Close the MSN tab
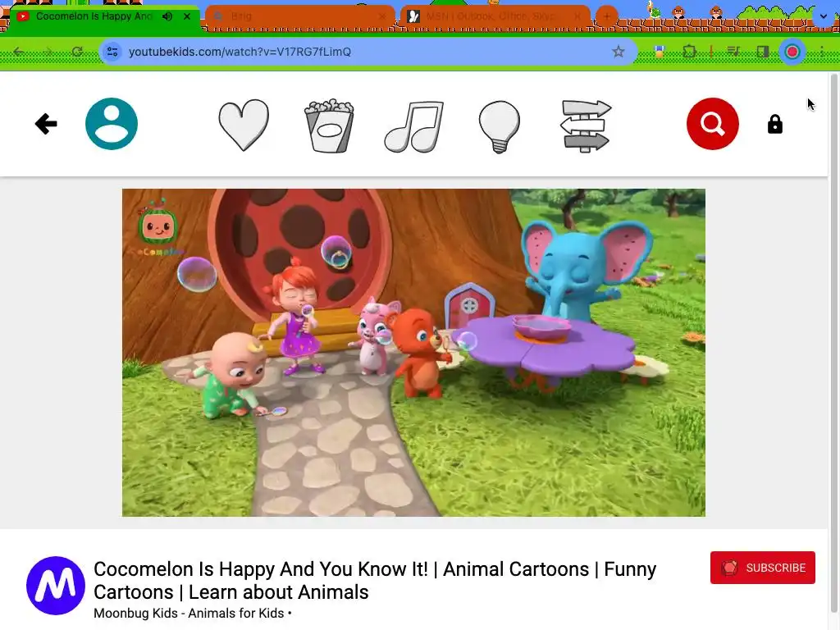Viewport: 840px width, 630px height. click(577, 16)
